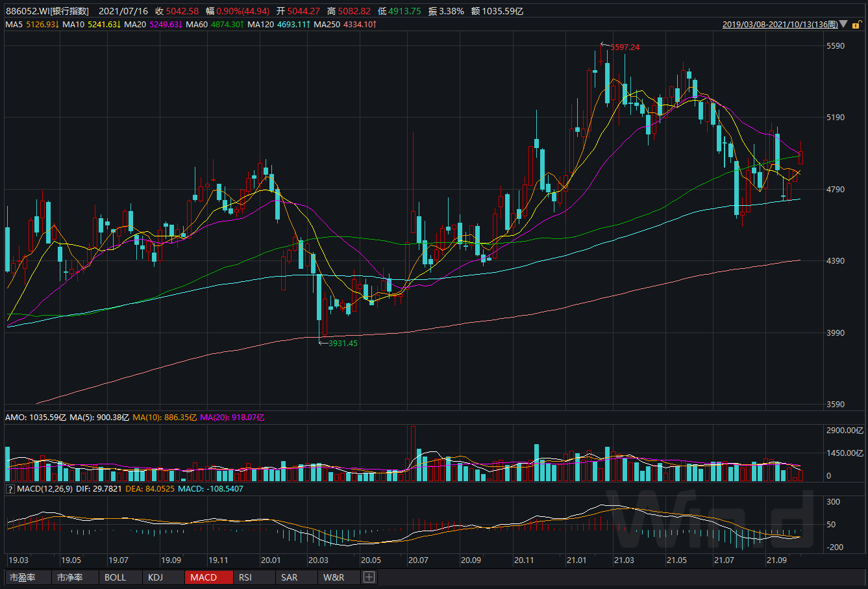The width and height of the screenshot is (868, 589).
Task: Click the 3931.45 trough price label
Action: 343,343
